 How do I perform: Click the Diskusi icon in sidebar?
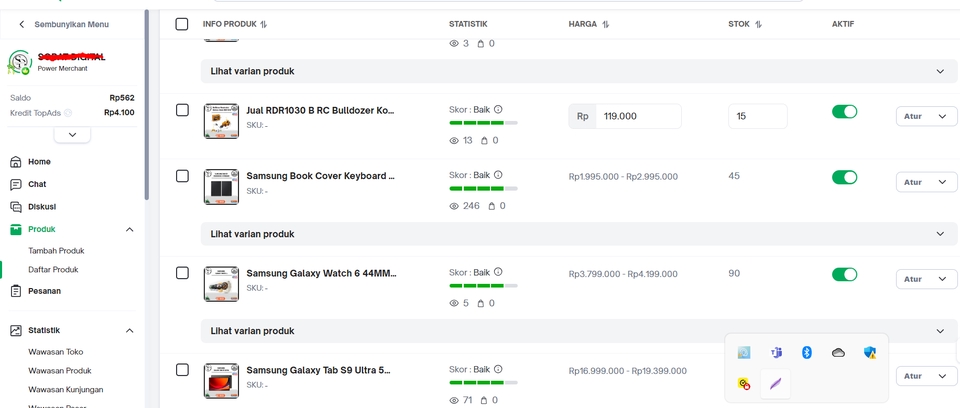[16, 207]
